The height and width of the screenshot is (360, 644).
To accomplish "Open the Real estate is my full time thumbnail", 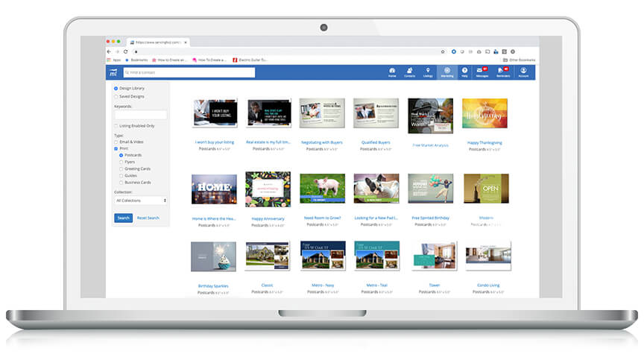I will 269,113.
